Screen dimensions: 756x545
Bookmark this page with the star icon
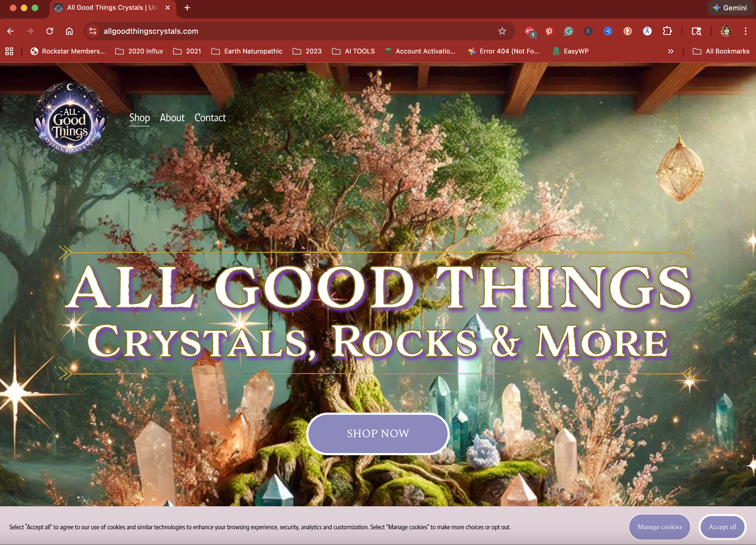tap(502, 31)
